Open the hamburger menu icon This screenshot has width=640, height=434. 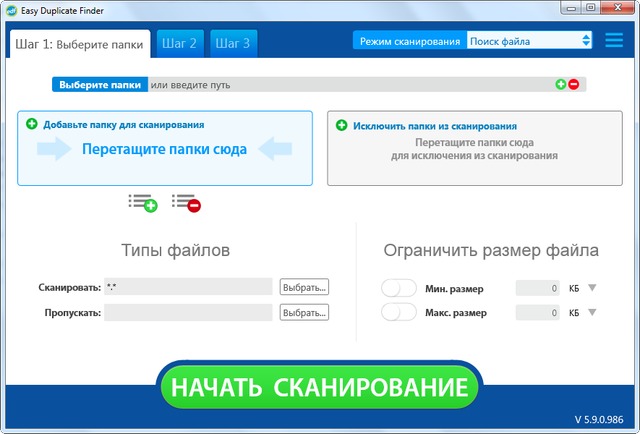(614, 41)
